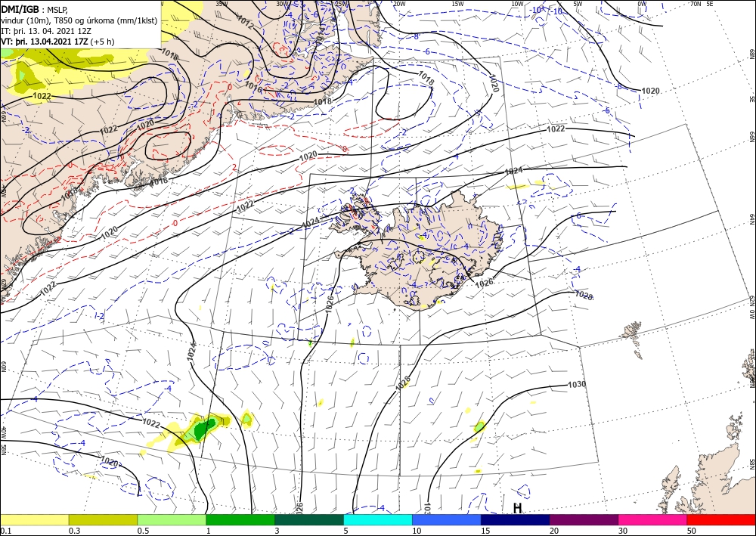
Task: Click the red 50+ mm legend color
Action: tap(721, 519)
